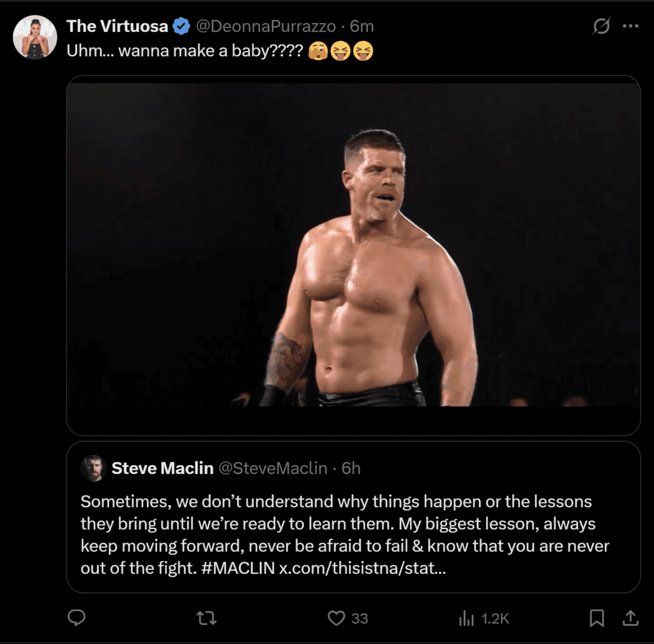
Task: Retweet the post with the repost icon
Action: click(206, 618)
